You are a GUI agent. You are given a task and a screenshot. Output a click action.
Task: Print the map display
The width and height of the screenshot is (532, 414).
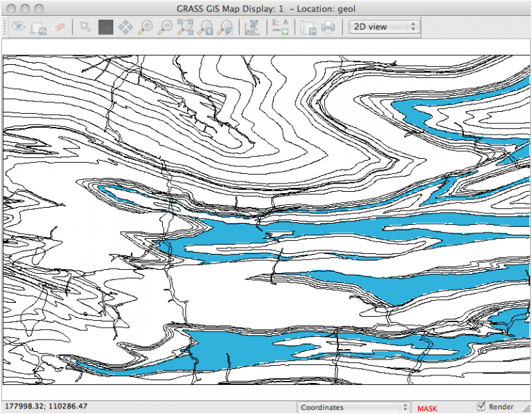(x=328, y=28)
